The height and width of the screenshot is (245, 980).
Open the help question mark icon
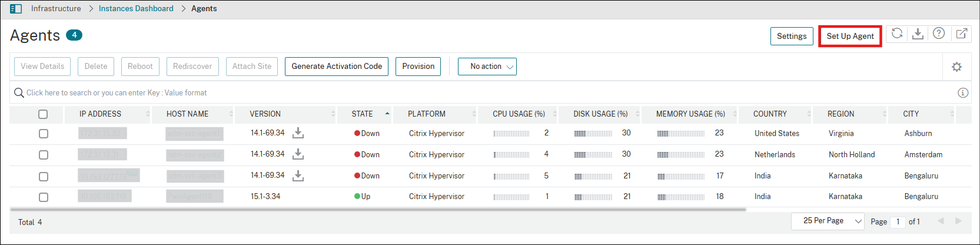click(x=939, y=34)
